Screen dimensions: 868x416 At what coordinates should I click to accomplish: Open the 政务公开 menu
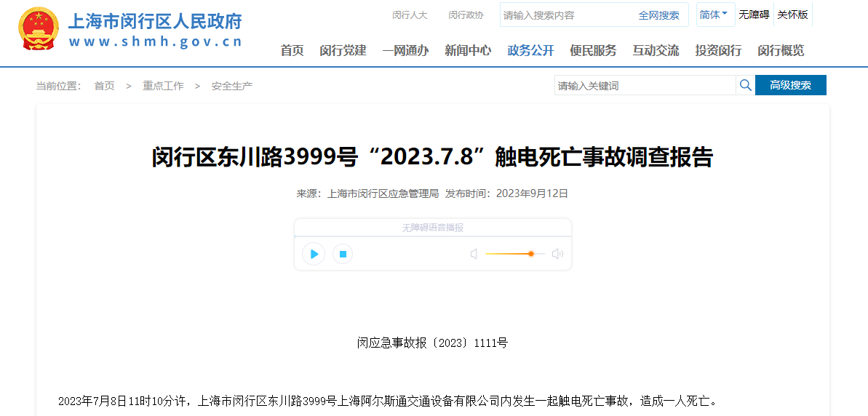(530, 50)
